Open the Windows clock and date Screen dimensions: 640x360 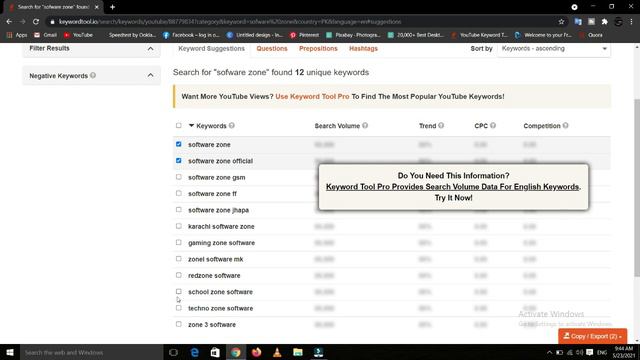click(x=624, y=352)
